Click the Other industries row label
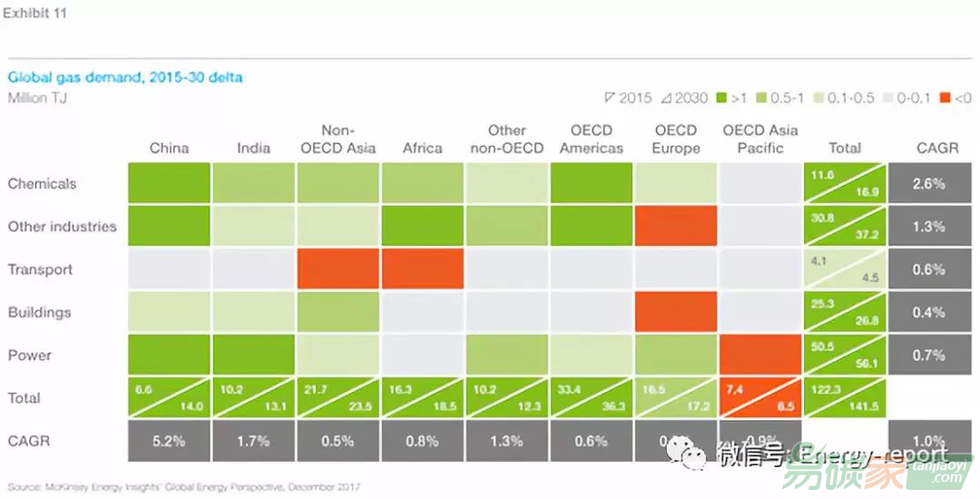 pos(62,226)
